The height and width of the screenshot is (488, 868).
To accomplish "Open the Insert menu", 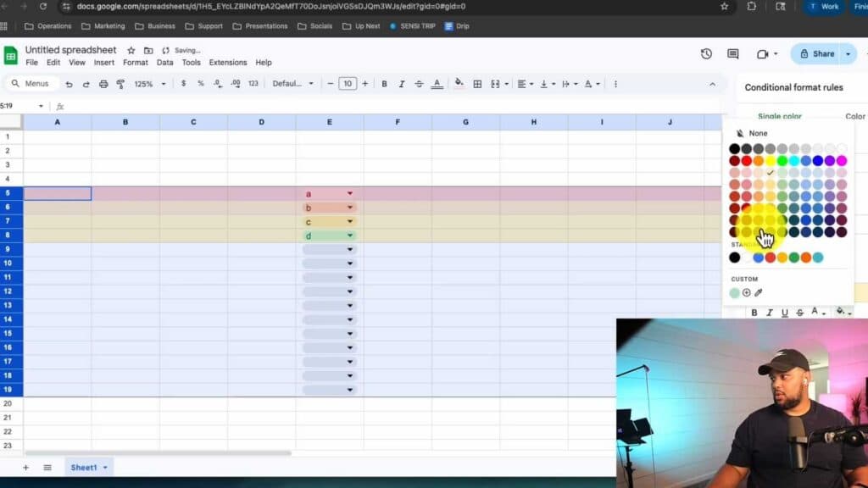I will pyautogui.click(x=104, y=63).
